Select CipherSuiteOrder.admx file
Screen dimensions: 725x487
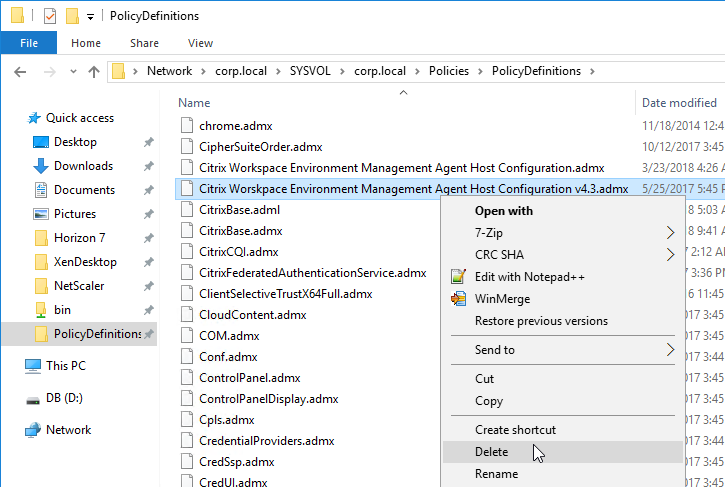(260, 147)
